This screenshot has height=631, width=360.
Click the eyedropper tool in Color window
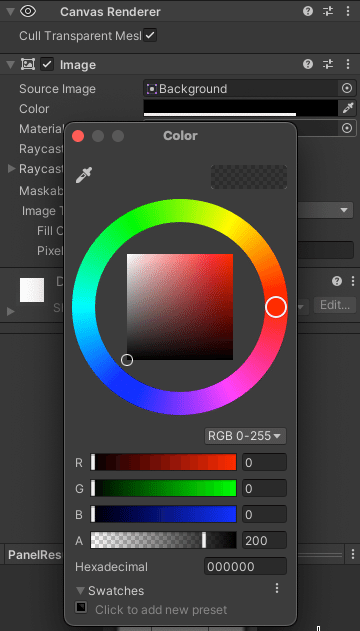pyautogui.click(x=84, y=175)
